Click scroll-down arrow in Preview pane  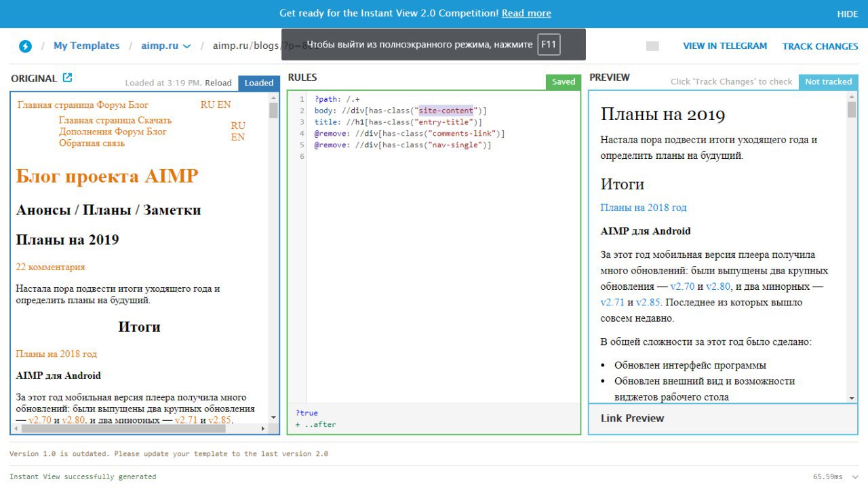pos(852,398)
